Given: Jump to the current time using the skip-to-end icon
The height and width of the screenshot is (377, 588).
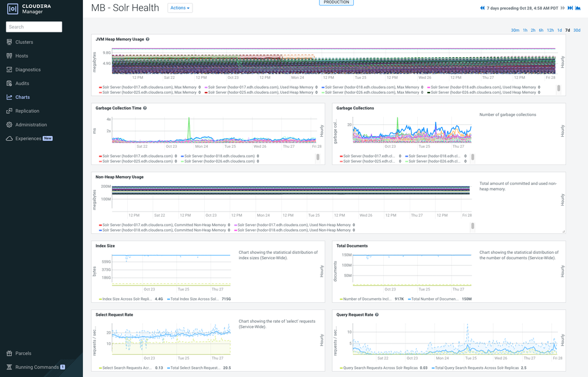Looking at the screenshot, I should 570,8.
